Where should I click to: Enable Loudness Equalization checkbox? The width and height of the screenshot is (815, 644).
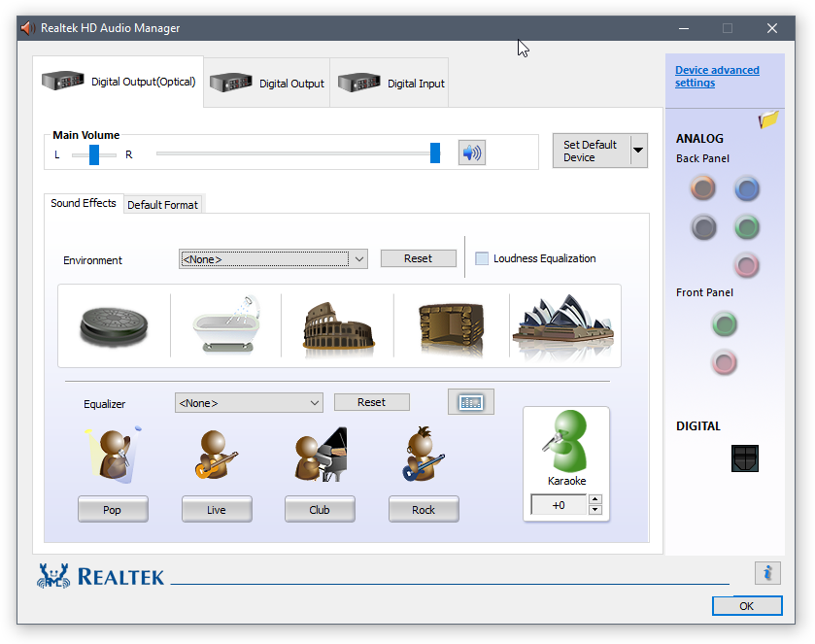pyautogui.click(x=482, y=258)
